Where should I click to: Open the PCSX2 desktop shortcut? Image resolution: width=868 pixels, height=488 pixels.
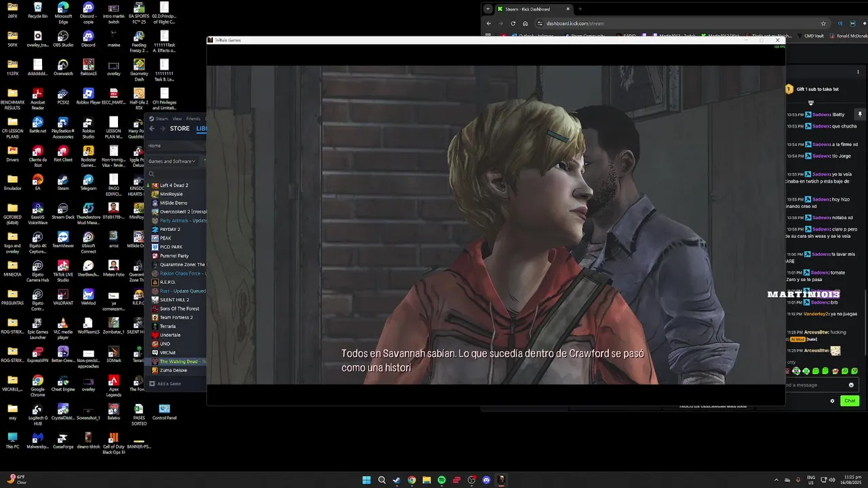(x=63, y=95)
